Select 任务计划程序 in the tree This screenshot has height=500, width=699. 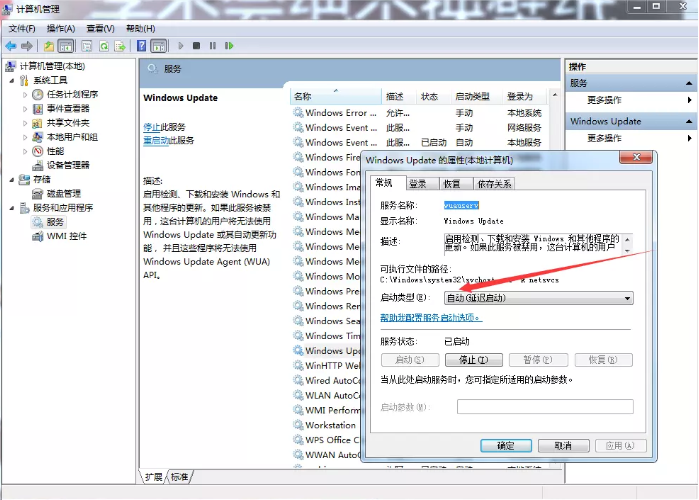tap(72, 94)
